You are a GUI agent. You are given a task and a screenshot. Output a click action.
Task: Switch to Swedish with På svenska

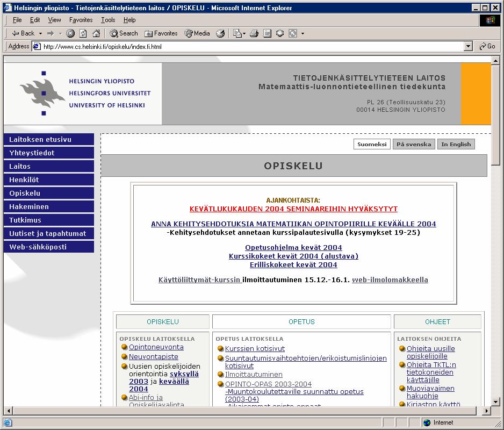414,144
